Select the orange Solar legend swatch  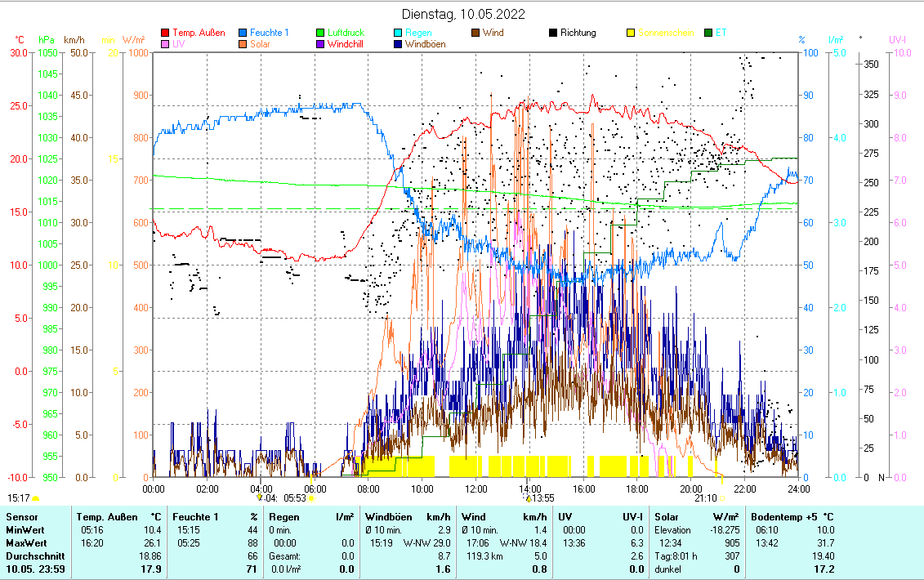243,44
